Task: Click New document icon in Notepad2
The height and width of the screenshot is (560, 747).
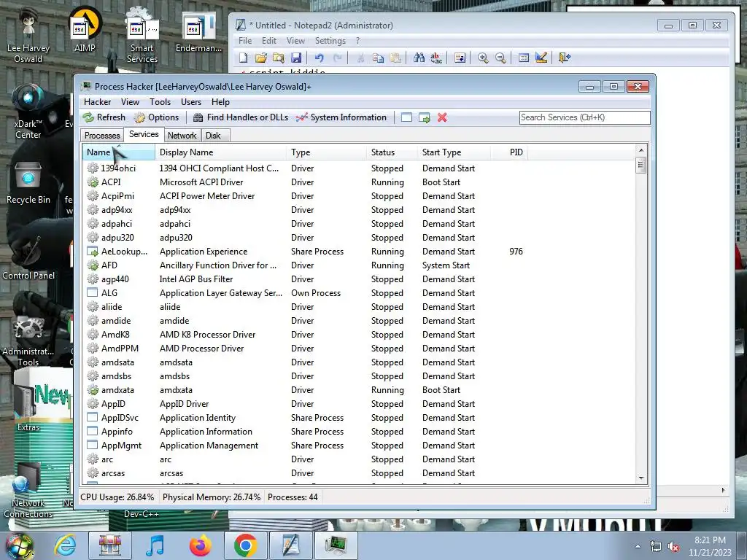Action: [244, 58]
